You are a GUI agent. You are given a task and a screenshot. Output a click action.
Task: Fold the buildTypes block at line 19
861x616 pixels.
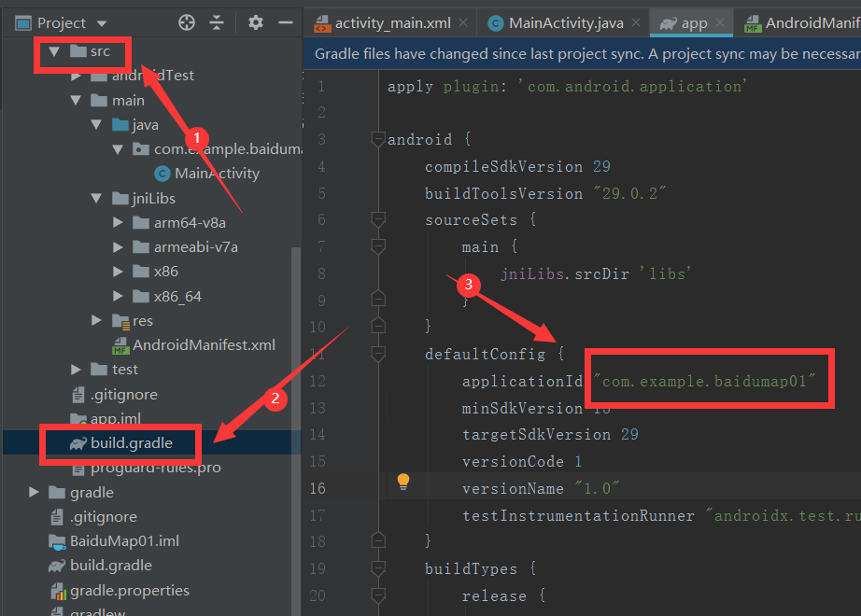point(378,568)
